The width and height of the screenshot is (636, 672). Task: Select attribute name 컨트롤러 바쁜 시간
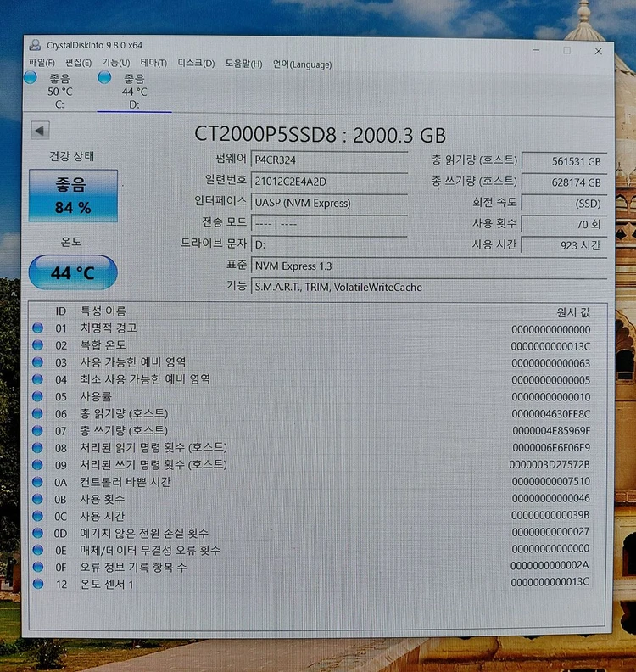click(x=126, y=482)
